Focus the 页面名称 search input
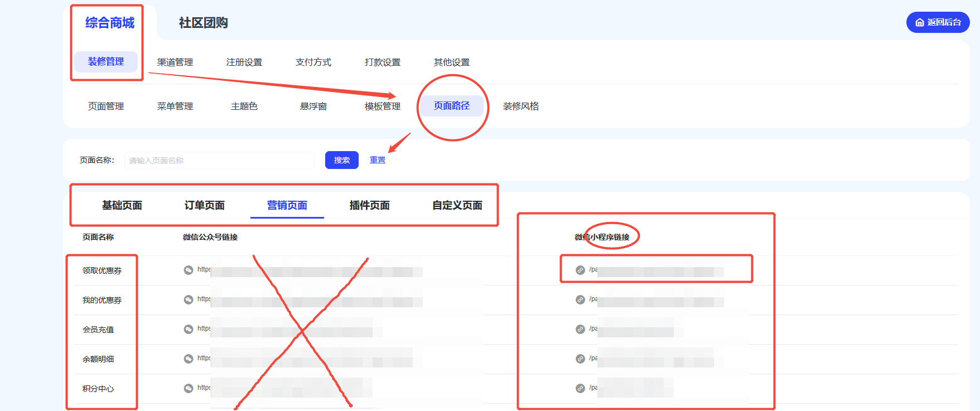Viewport: 980px width, 411px height. click(x=219, y=161)
